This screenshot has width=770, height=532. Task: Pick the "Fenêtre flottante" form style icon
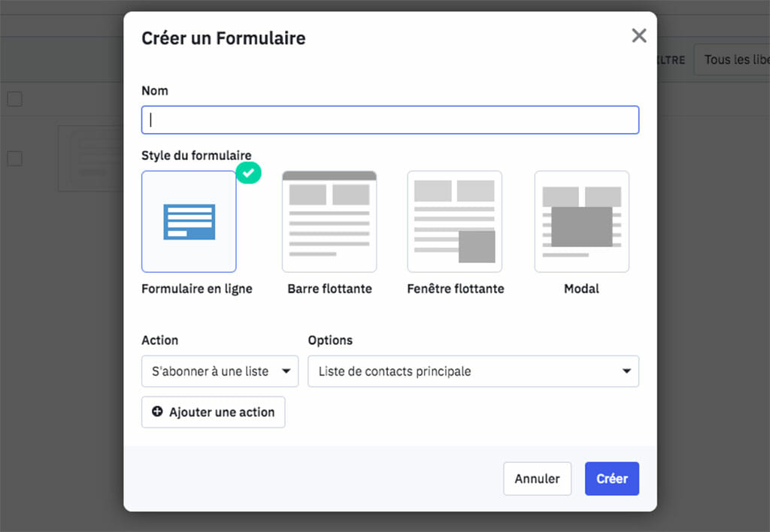[x=455, y=221]
